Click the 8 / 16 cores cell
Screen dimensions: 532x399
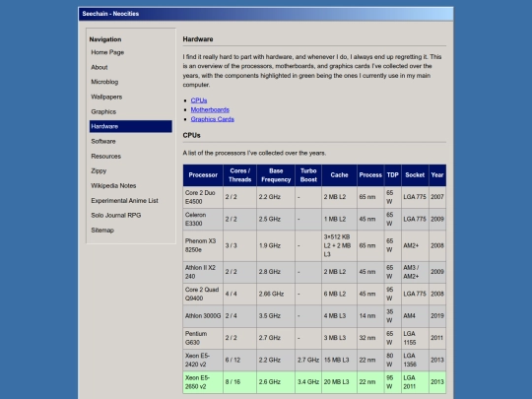point(239,382)
